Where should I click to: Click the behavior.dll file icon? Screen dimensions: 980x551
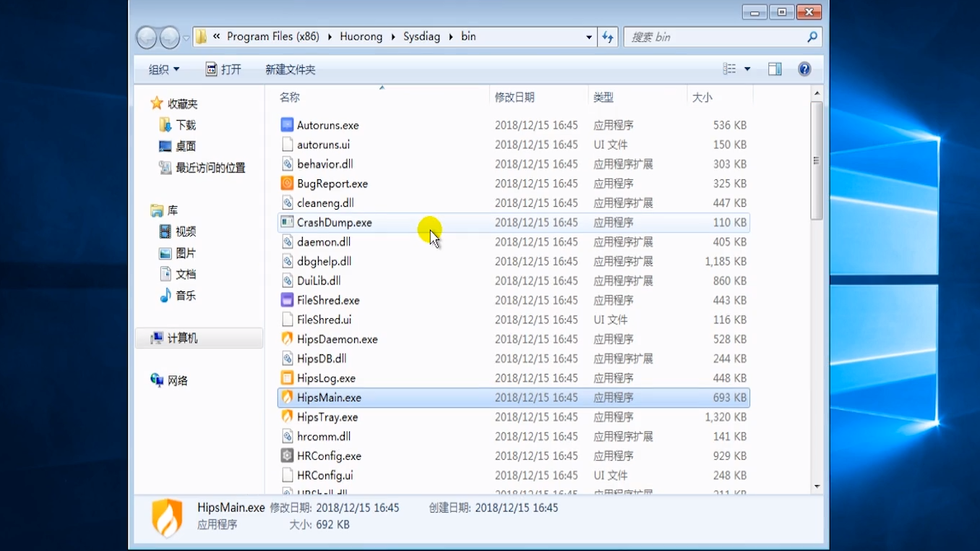coord(287,164)
